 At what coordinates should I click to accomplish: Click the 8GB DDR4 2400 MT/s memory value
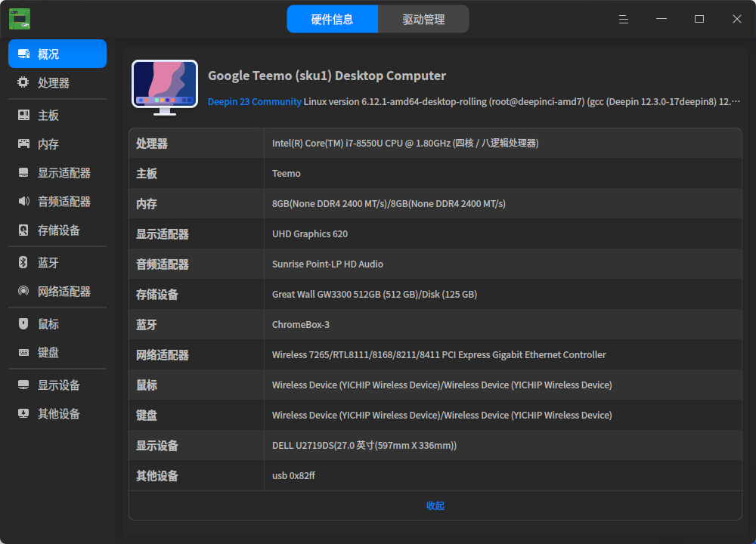389,203
